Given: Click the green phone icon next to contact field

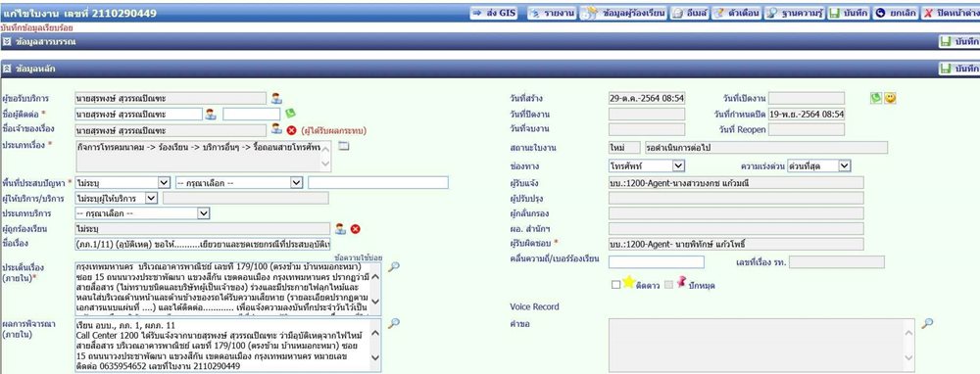Looking at the screenshot, I should [290, 114].
